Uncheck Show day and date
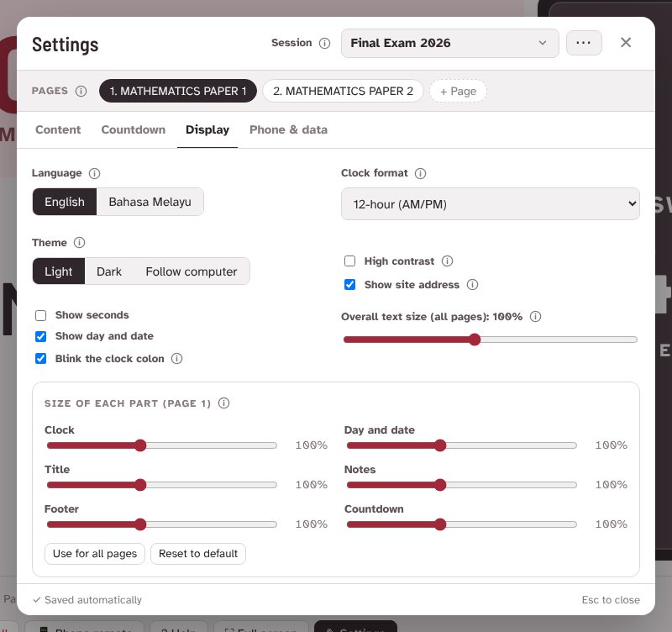 click(x=40, y=336)
